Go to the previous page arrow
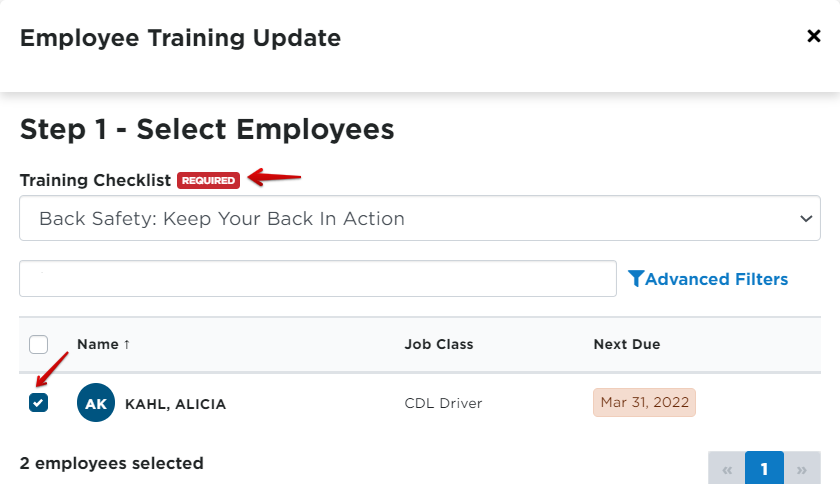Viewport: 840px width, 484px height. point(727,469)
